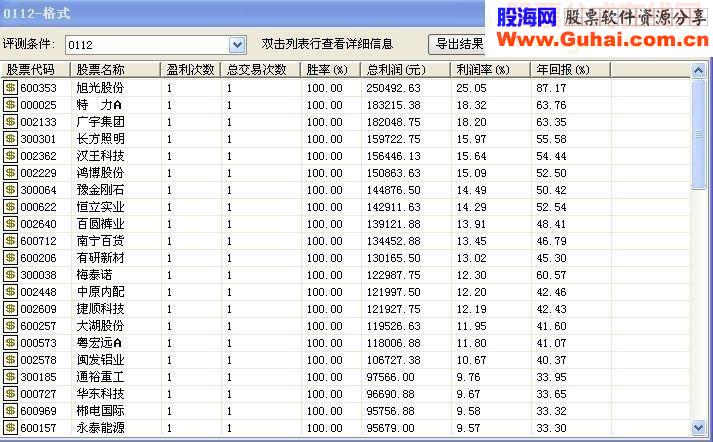Viewport: 713px width, 442px height.
Task: Click the $ icon for stock 300064
Action: [10, 190]
